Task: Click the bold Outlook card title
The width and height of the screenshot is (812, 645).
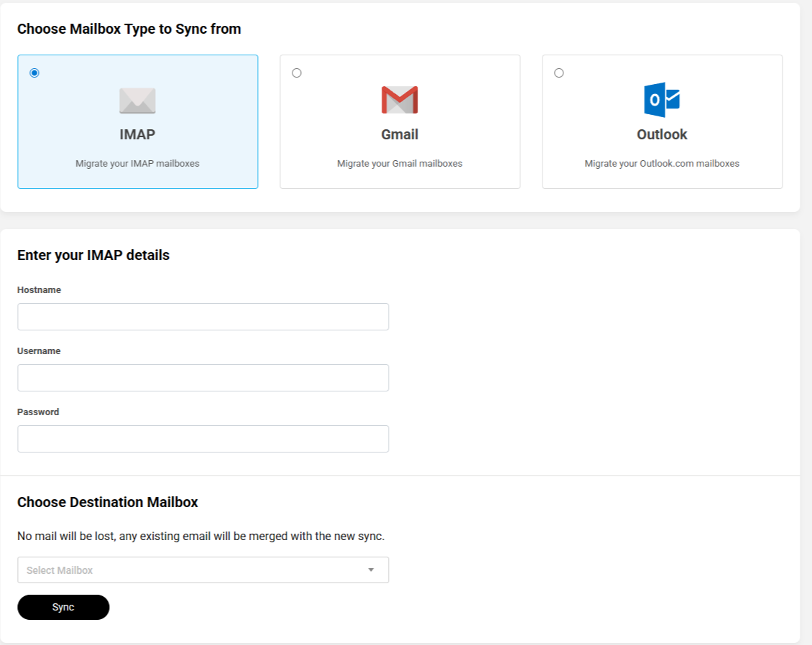Action: [662, 134]
